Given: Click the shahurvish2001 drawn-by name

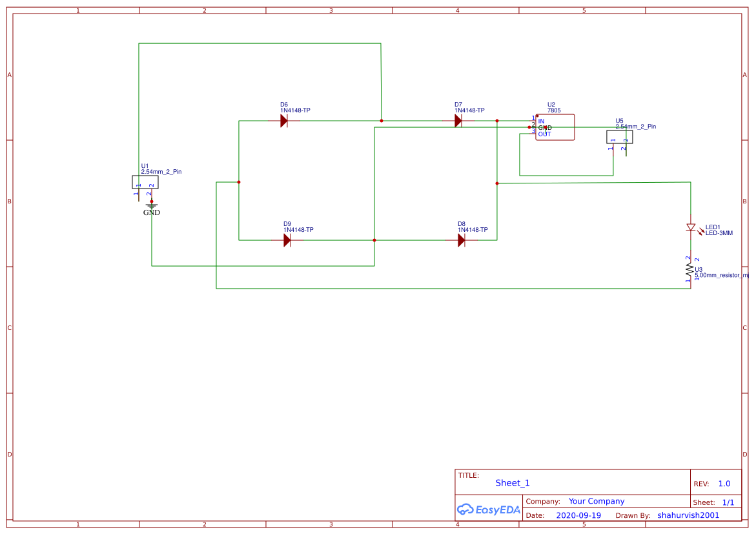Looking at the screenshot, I should coord(688,515).
